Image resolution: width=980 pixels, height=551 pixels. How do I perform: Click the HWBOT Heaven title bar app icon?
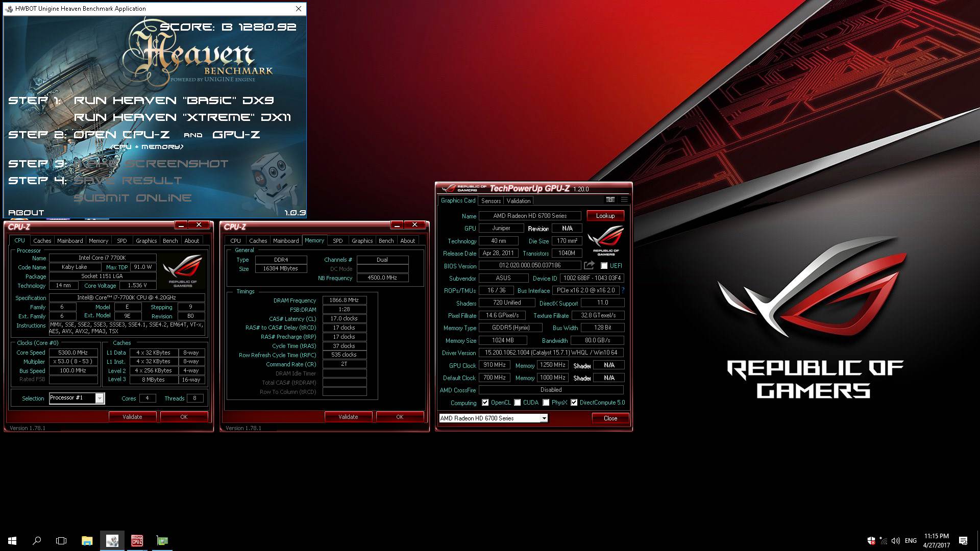(9, 9)
